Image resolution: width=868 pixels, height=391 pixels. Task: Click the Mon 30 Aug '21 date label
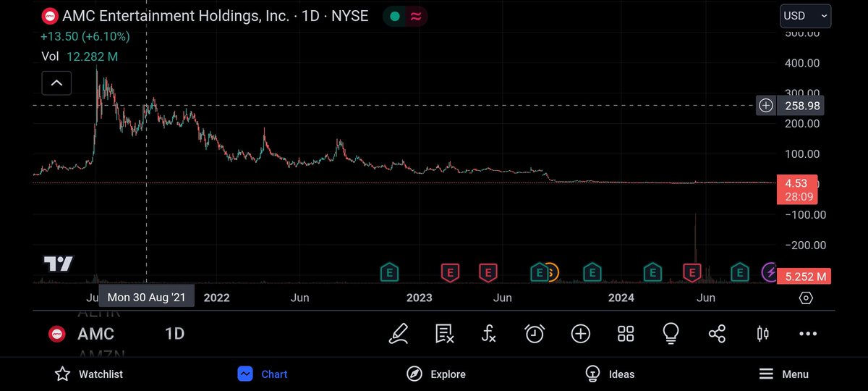click(147, 297)
